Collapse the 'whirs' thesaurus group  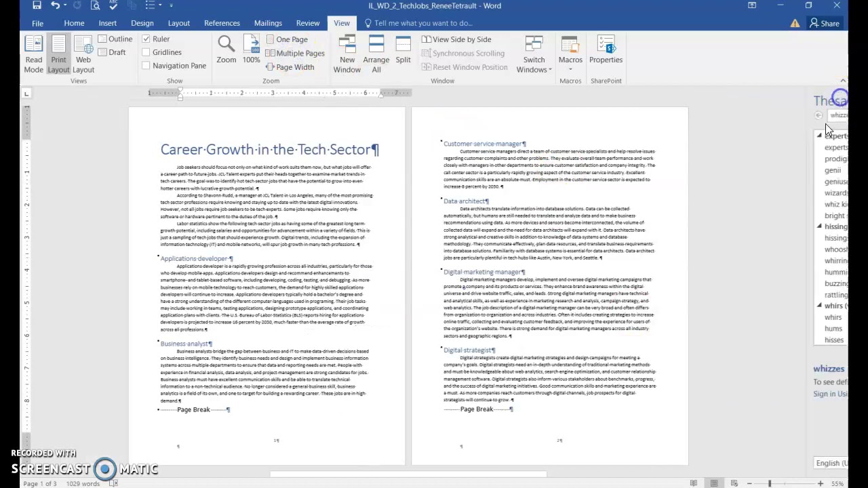[x=819, y=306]
